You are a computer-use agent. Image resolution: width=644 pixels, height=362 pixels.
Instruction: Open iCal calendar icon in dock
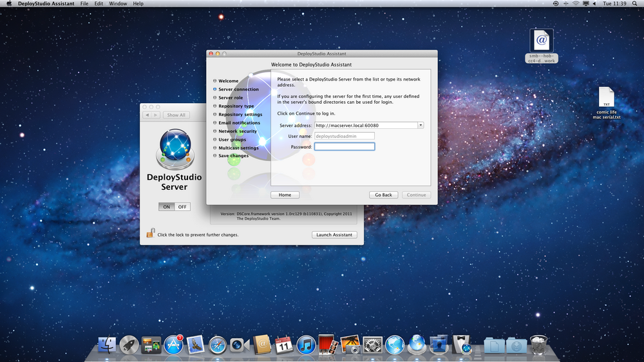point(284,345)
